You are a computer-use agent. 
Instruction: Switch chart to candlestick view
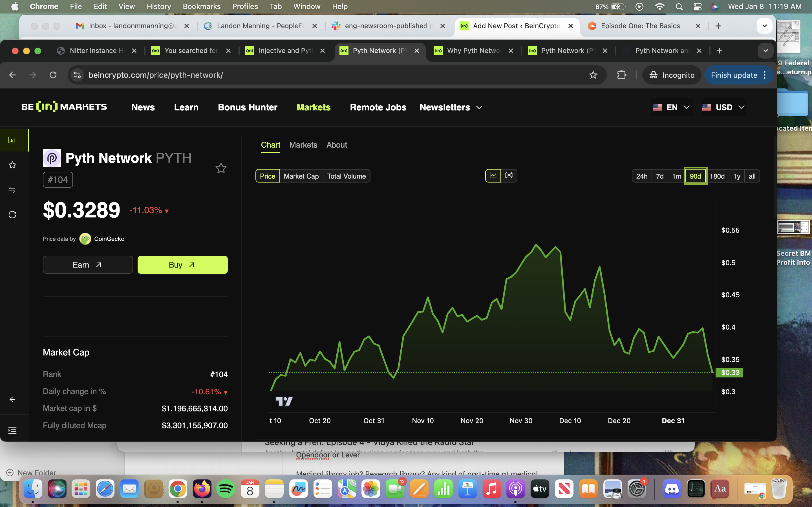pos(509,175)
